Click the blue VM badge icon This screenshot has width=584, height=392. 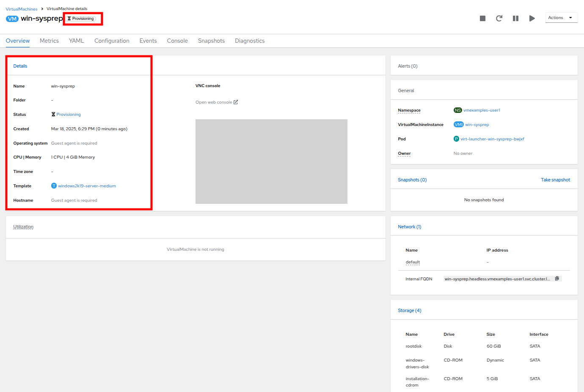click(x=12, y=19)
